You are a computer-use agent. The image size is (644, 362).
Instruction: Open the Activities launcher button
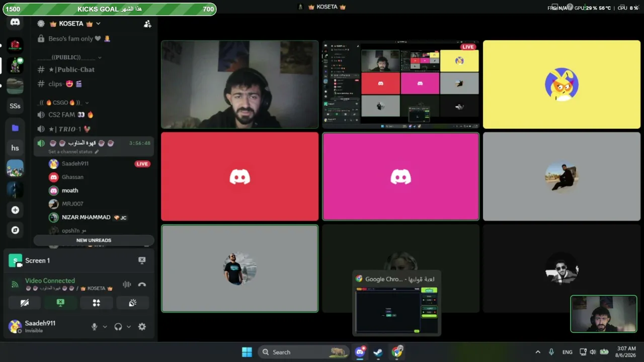[96, 303]
